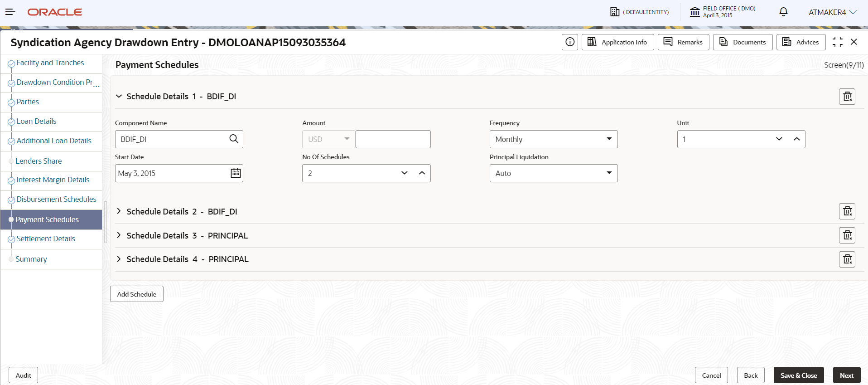Click the Save & Close button
The width and height of the screenshot is (868, 385).
click(x=799, y=375)
